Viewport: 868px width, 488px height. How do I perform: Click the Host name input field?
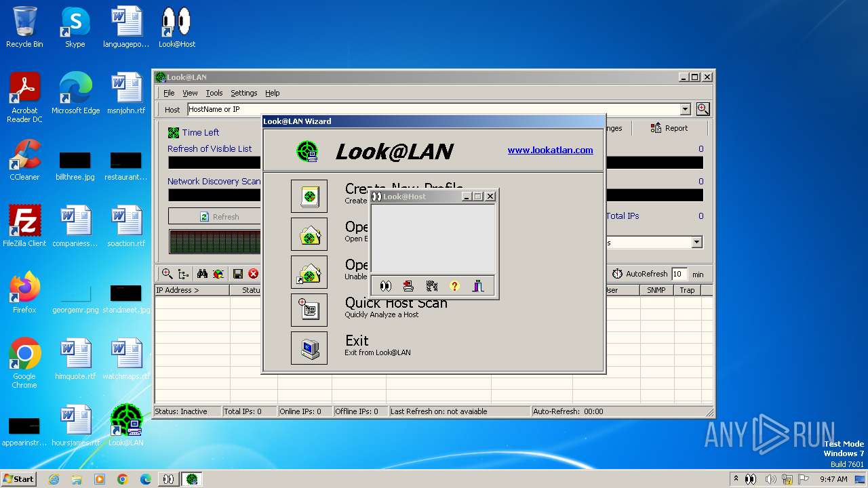pos(433,109)
